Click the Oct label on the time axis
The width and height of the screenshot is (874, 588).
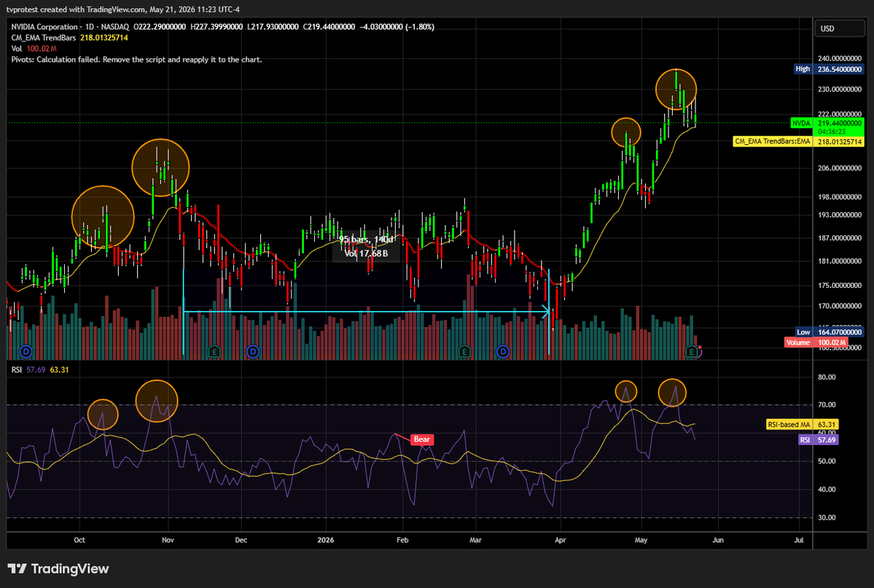[x=79, y=540]
